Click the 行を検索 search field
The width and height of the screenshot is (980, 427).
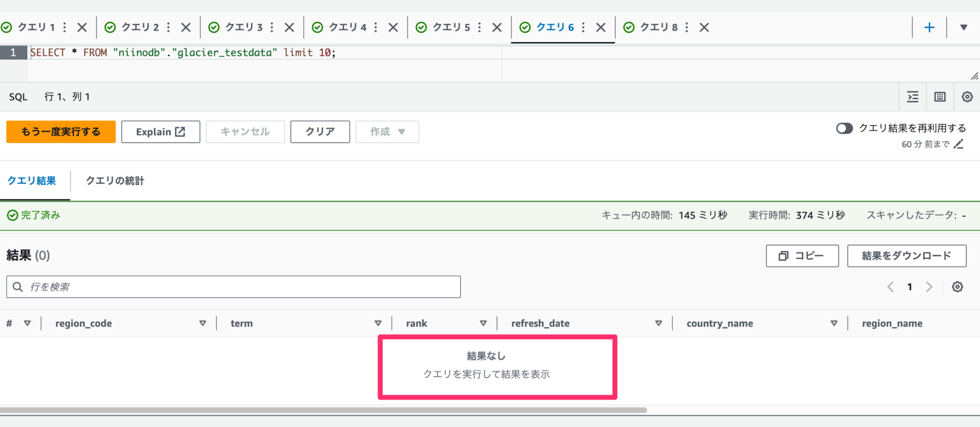click(234, 287)
